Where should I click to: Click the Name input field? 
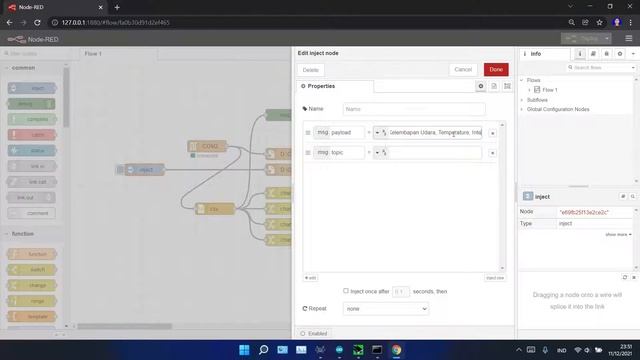[414, 109]
